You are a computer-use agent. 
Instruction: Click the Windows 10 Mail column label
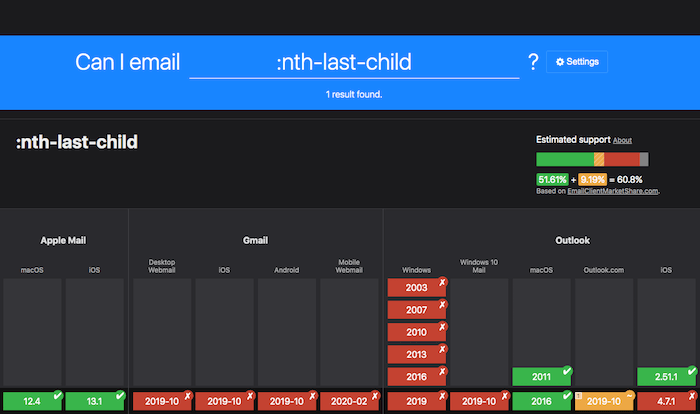479,266
